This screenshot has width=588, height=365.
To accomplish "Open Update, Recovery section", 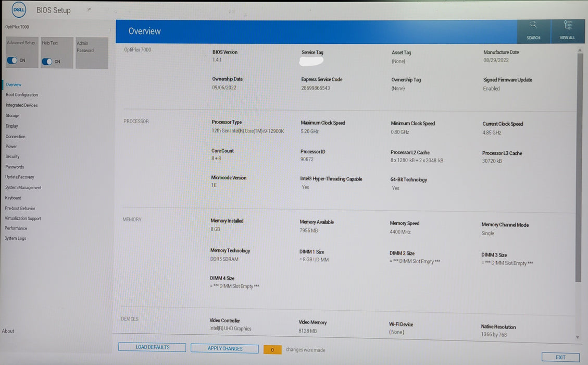I will coord(19,177).
